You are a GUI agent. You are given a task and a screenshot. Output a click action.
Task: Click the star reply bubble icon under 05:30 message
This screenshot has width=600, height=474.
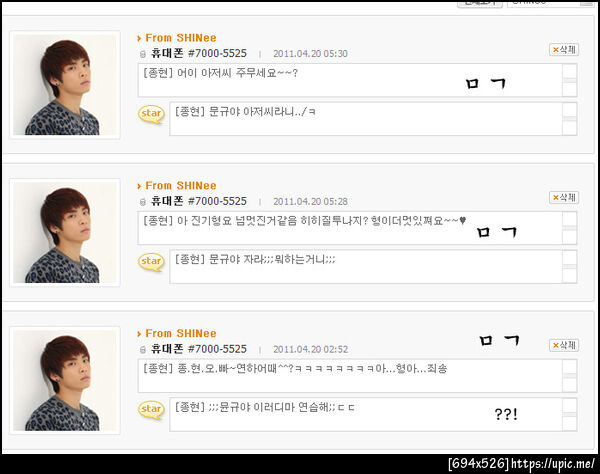pos(152,114)
